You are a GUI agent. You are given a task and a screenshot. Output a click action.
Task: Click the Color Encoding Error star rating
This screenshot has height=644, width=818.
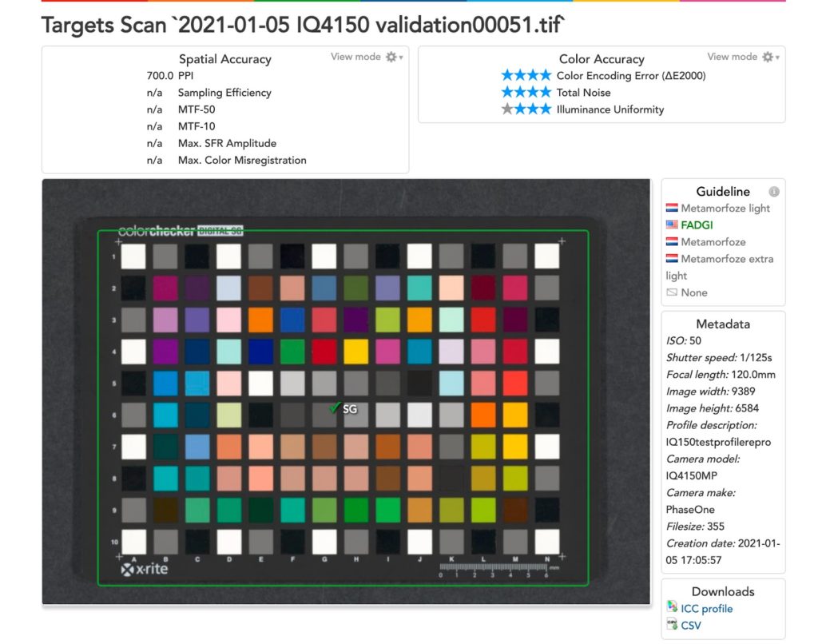tap(526, 75)
